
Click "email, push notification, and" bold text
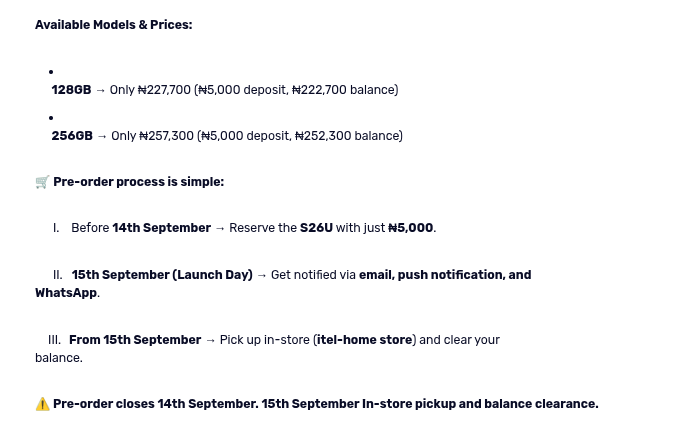click(445, 275)
